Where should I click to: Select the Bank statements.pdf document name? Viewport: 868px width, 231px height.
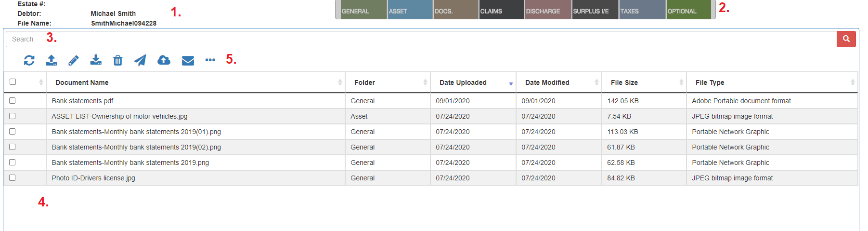click(82, 101)
